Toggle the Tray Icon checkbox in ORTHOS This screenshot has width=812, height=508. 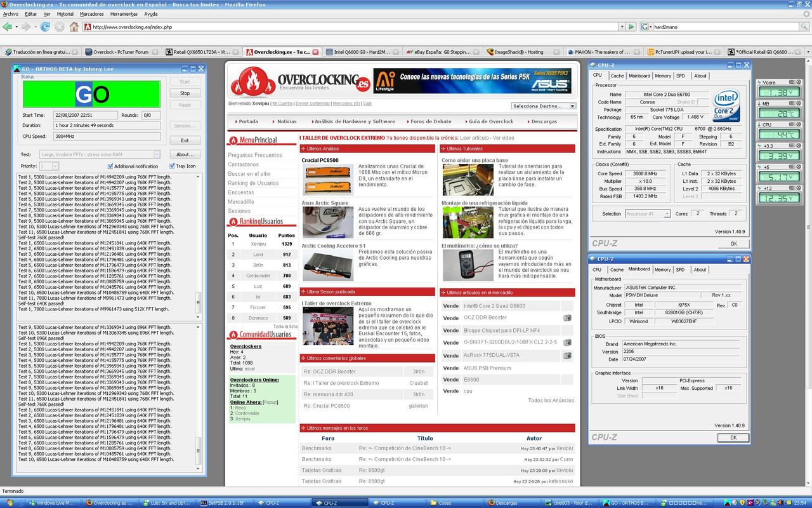coord(172,166)
